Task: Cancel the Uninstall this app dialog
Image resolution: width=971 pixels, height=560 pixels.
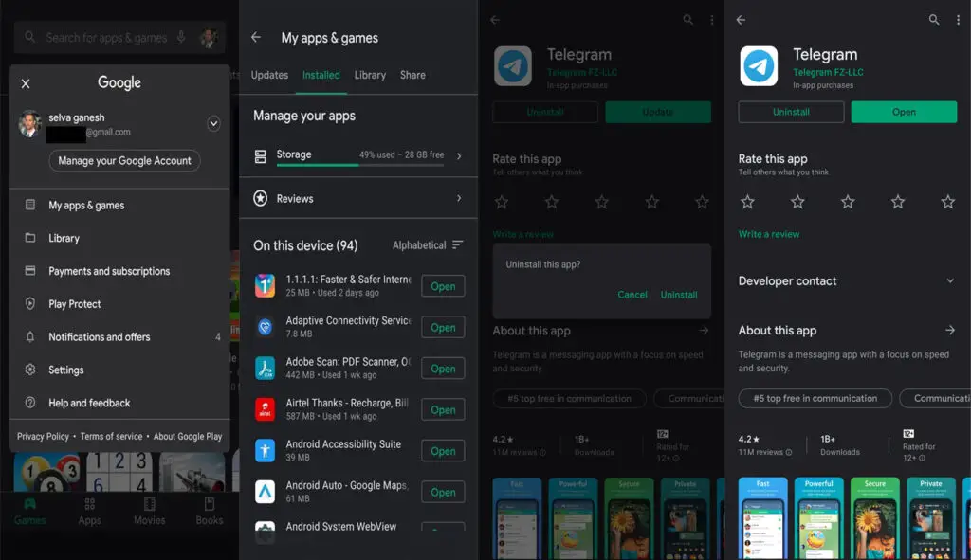Action: click(x=632, y=295)
